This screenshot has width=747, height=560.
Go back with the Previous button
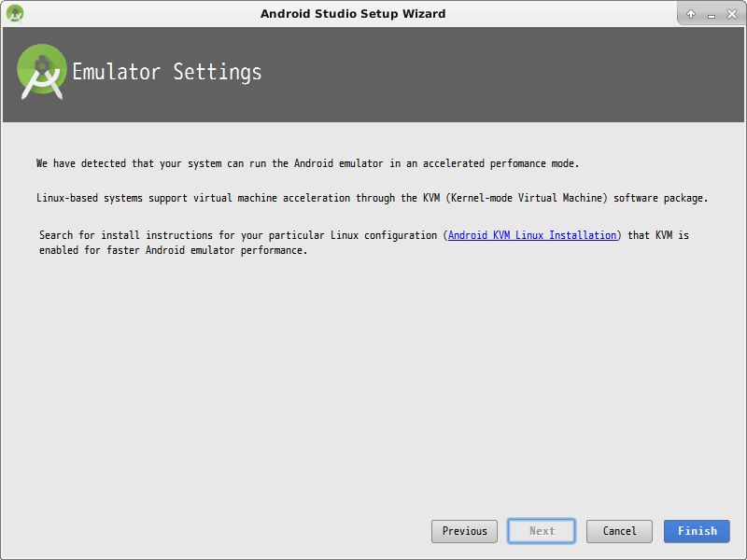click(464, 531)
